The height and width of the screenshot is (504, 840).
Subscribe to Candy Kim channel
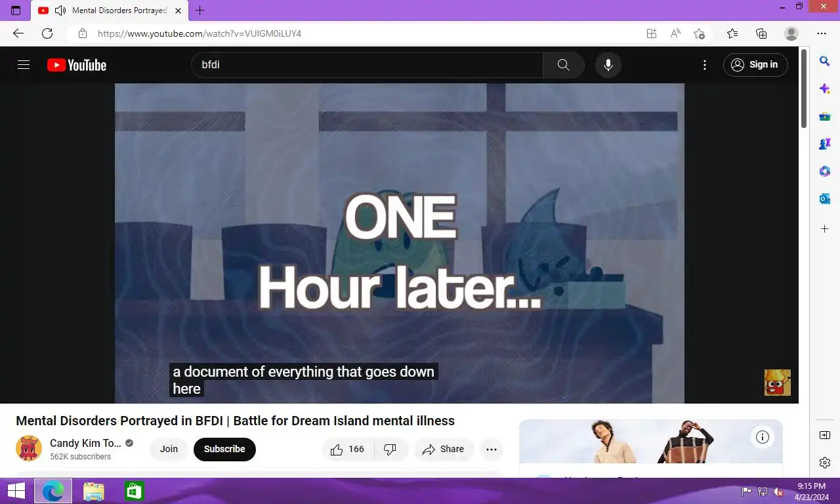(x=224, y=450)
